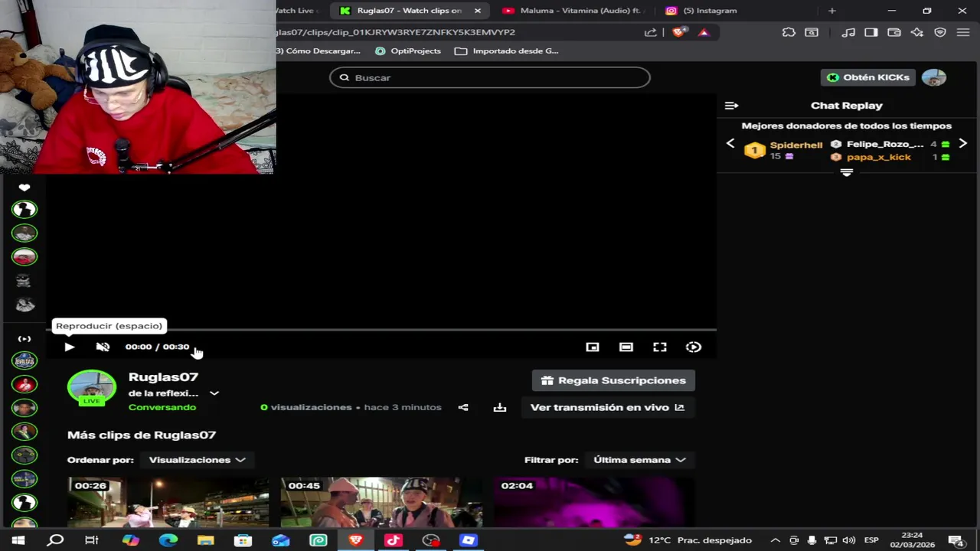
Task: Open Brave Leo AI sparkle icon
Action: [x=917, y=32]
